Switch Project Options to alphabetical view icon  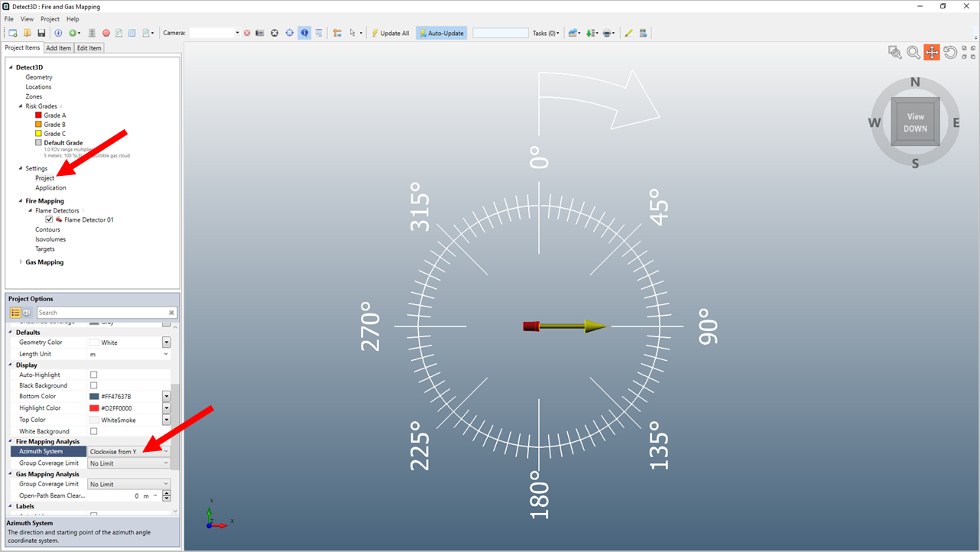[x=27, y=313]
